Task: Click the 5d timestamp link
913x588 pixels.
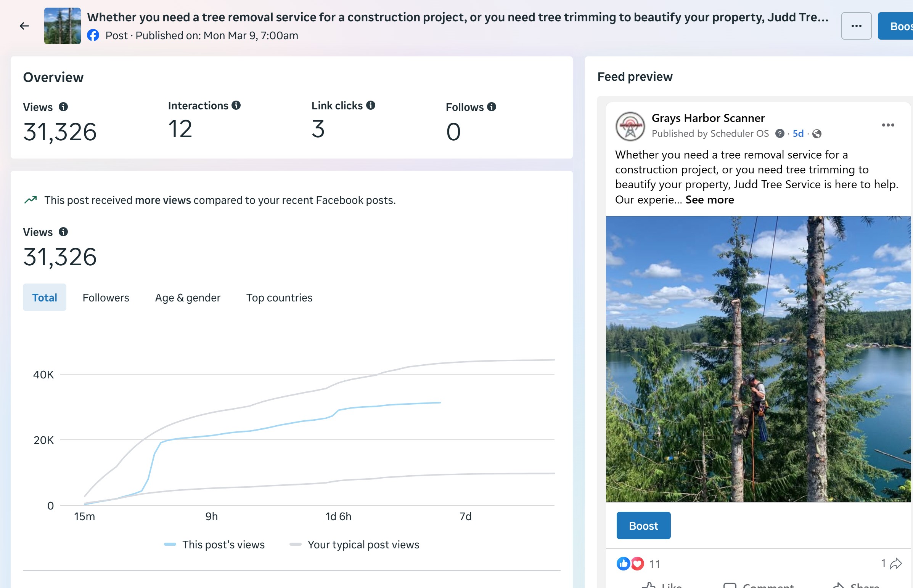Action: pyautogui.click(x=797, y=134)
